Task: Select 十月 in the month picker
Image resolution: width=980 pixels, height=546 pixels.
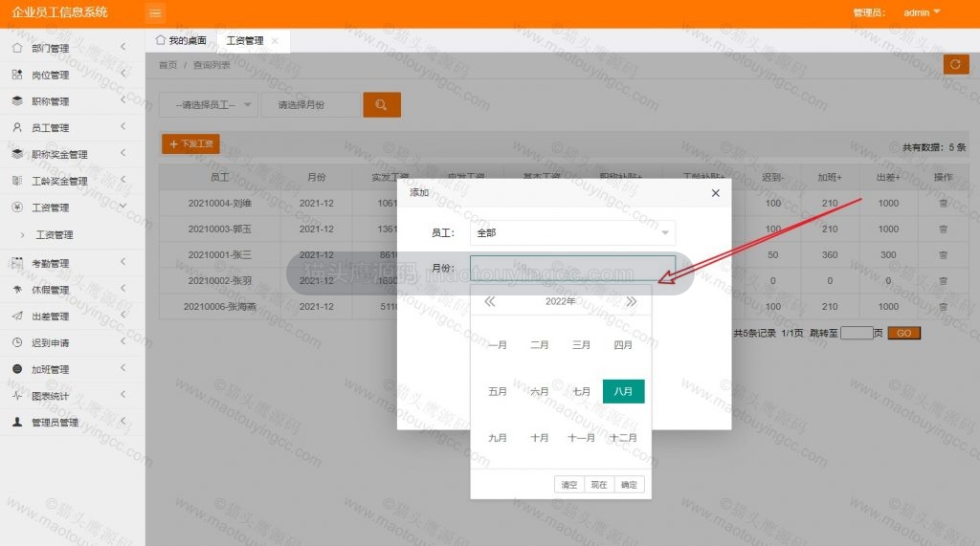Action: click(540, 438)
